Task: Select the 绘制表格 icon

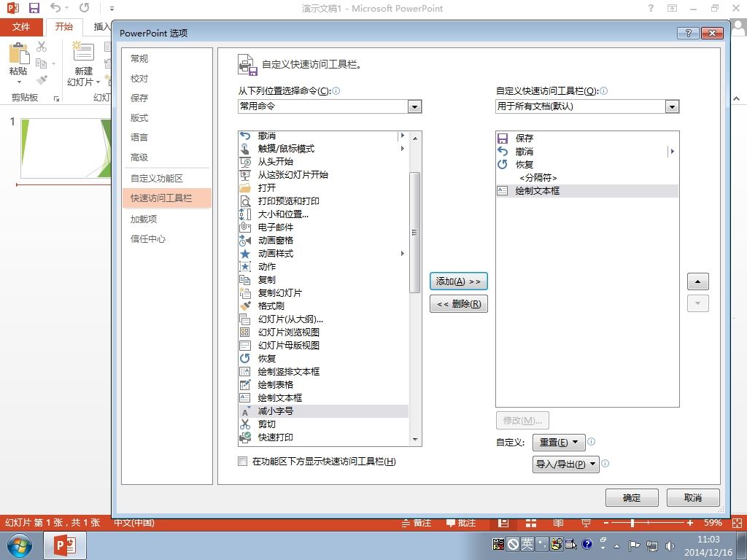Action: click(x=245, y=385)
